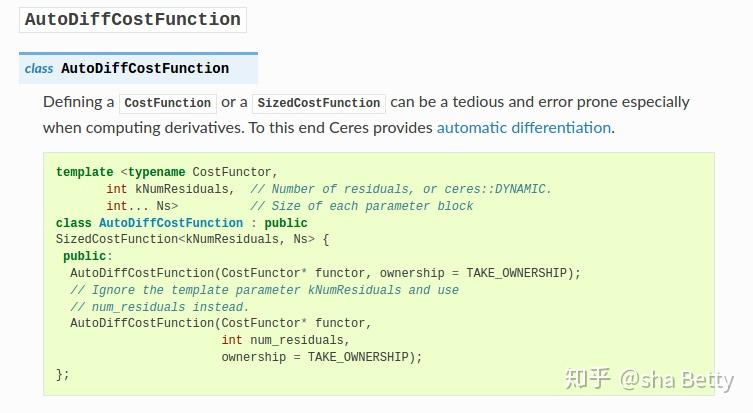
Task: Click the inline "CostFunction" code reference
Action: click(x=168, y=103)
